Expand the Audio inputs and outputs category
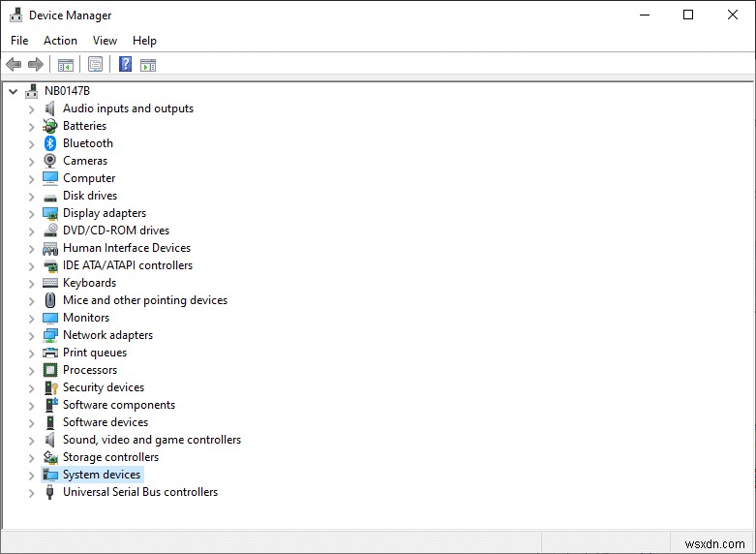756x554 pixels. pos(31,109)
